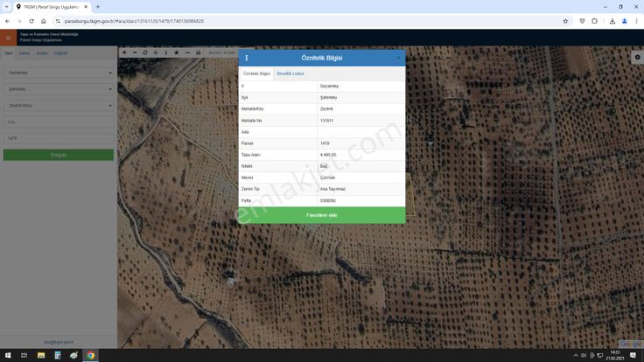The width and height of the screenshot is (644, 362).
Task: Open the orange hamburger menu
Action: pyautogui.click(x=8, y=38)
